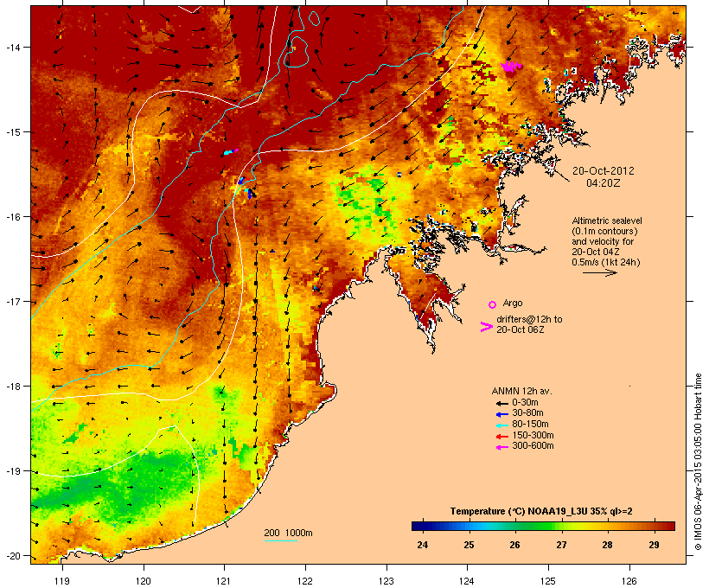This screenshot has width=709, height=588.
Task: Click the dark blue end of temperature colorbar
Action: coord(418,526)
